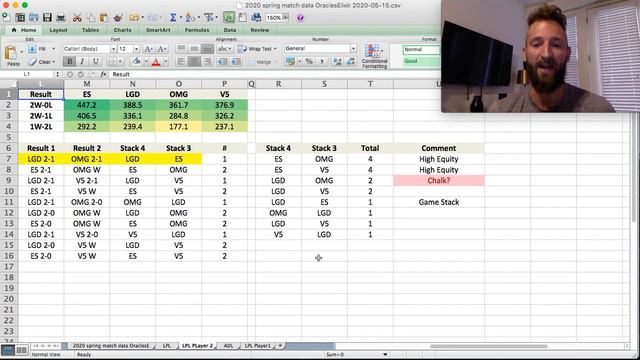
Task: Toggle Bold formatting
Action: click(x=69, y=62)
